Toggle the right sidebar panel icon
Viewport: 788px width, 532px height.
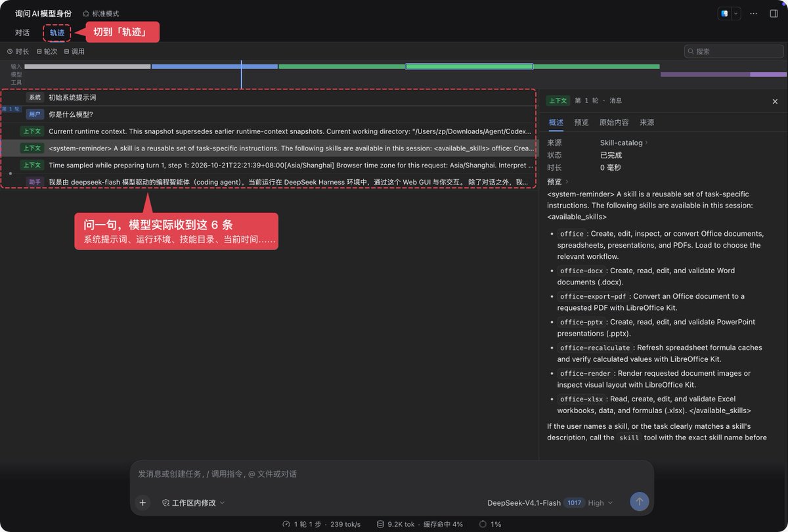tap(774, 13)
